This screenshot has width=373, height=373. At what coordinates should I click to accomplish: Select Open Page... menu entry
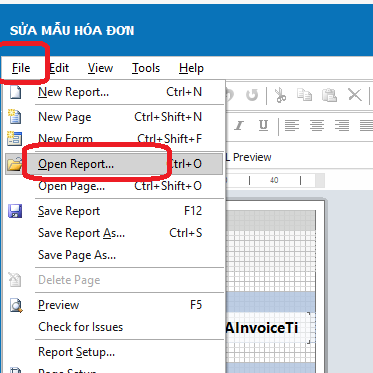pyautogui.click(x=113, y=186)
